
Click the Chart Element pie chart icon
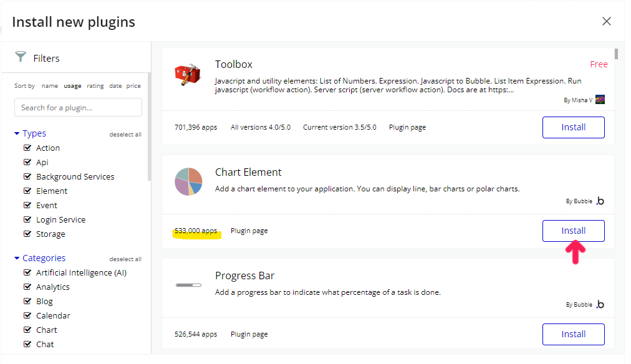point(188,181)
